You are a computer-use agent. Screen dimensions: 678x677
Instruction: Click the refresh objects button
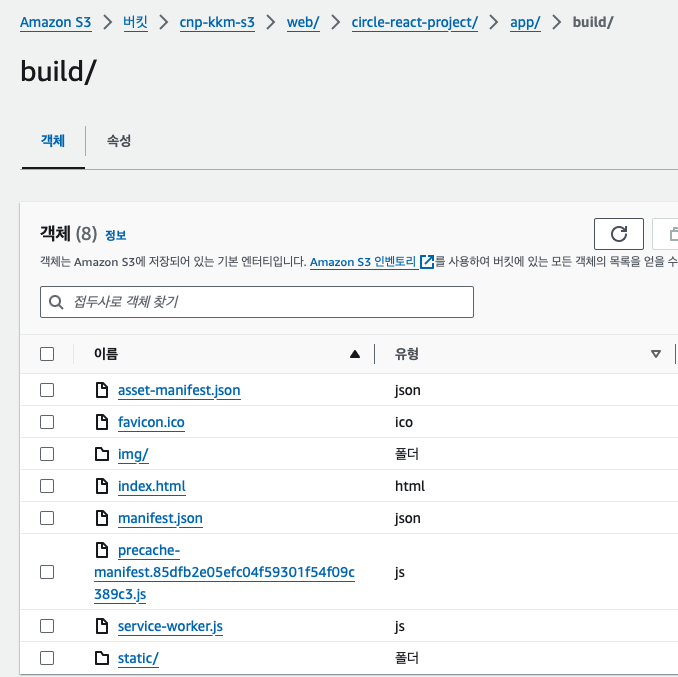click(619, 234)
